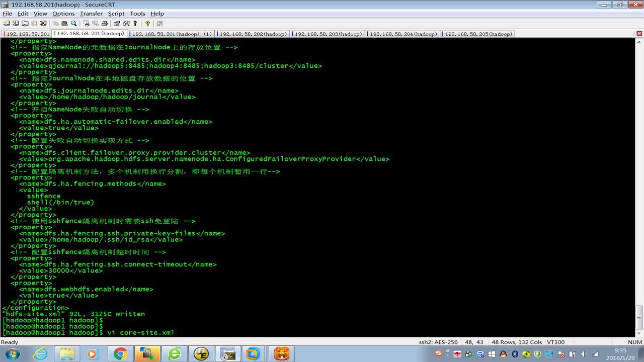Open Windows Media Player from taskbar
Screen dimensions: 644x362
tap(92, 354)
